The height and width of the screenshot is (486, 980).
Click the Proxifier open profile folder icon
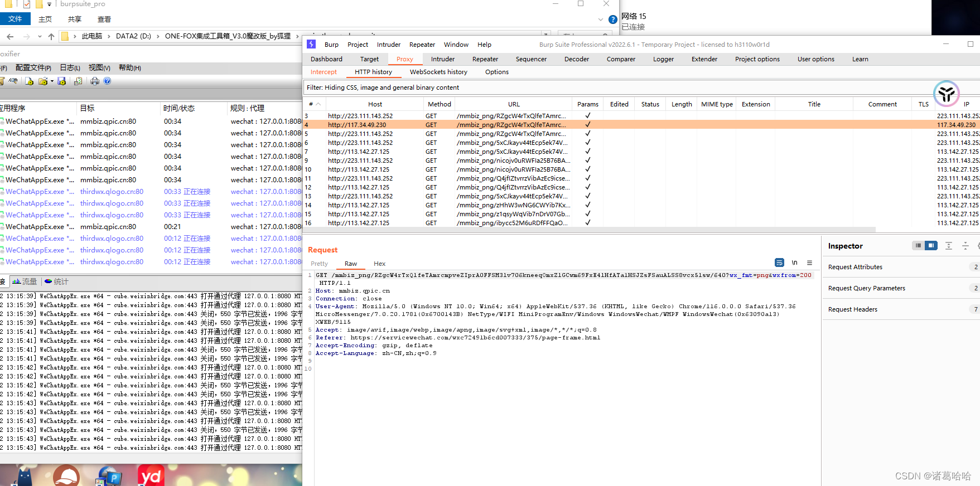pos(43,81)
